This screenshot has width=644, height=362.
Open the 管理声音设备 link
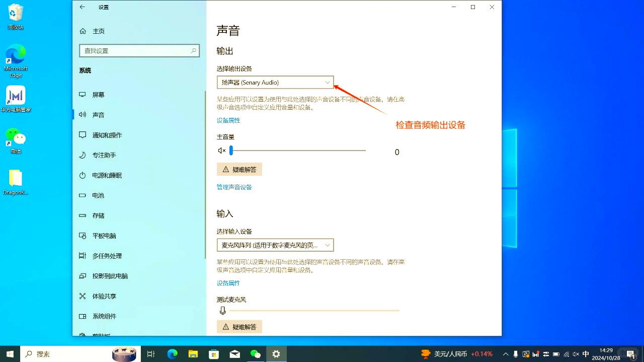point(234,187)
